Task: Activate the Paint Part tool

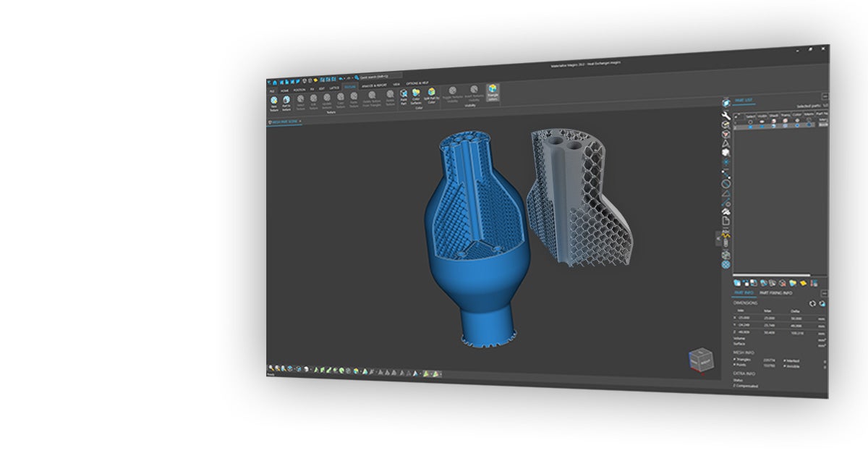Action: coord(404,93)
